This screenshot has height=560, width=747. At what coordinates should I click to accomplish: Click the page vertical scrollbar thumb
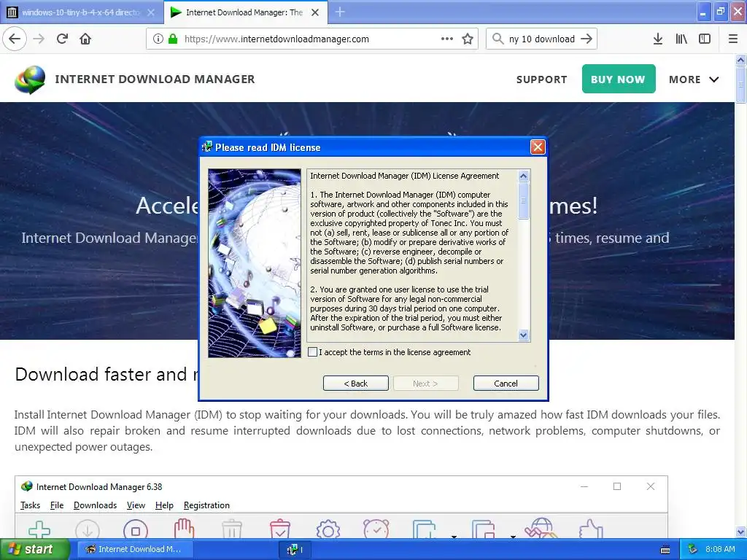[741, 85]
